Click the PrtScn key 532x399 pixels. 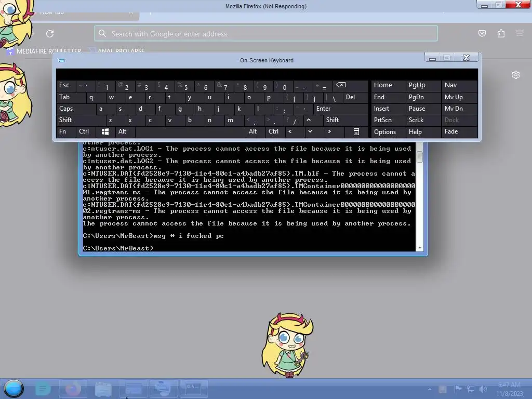tap(388, 120)
